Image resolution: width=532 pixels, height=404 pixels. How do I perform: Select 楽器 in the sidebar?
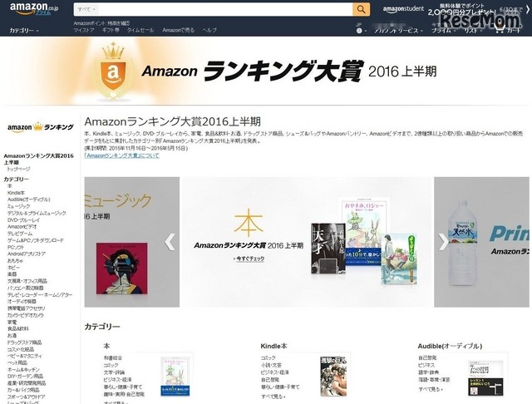(12, 274)
